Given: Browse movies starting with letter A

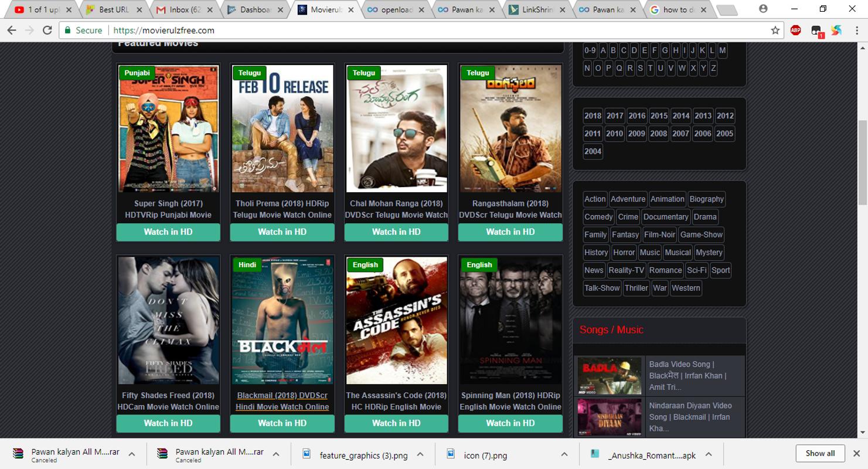Looking at the screenshot, I should [x=603, y=50].
